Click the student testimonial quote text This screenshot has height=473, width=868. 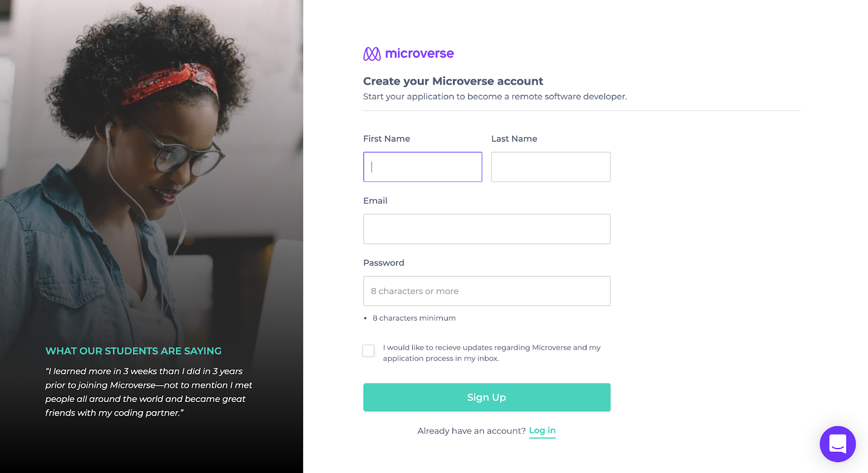coord(149,392)
